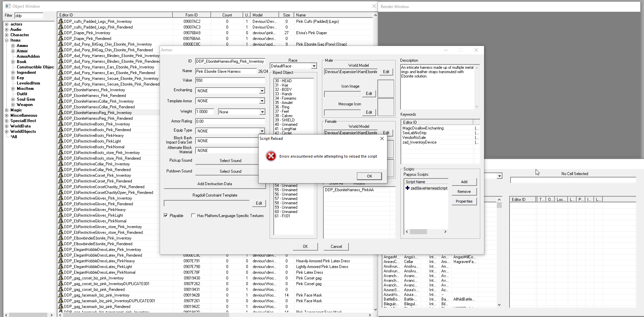Click the scripts list horizontal scrollbar thumb
This screenshot has width=644, height=317.
click(418, 231)
